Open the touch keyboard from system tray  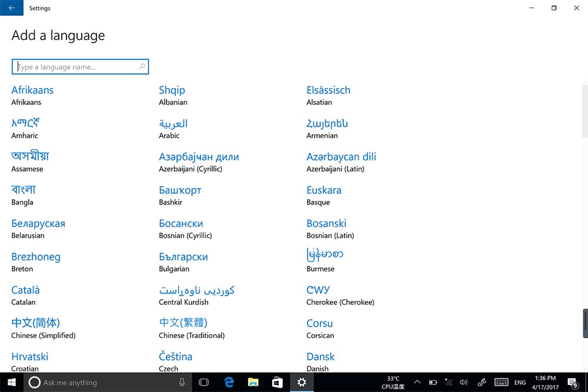501,383
